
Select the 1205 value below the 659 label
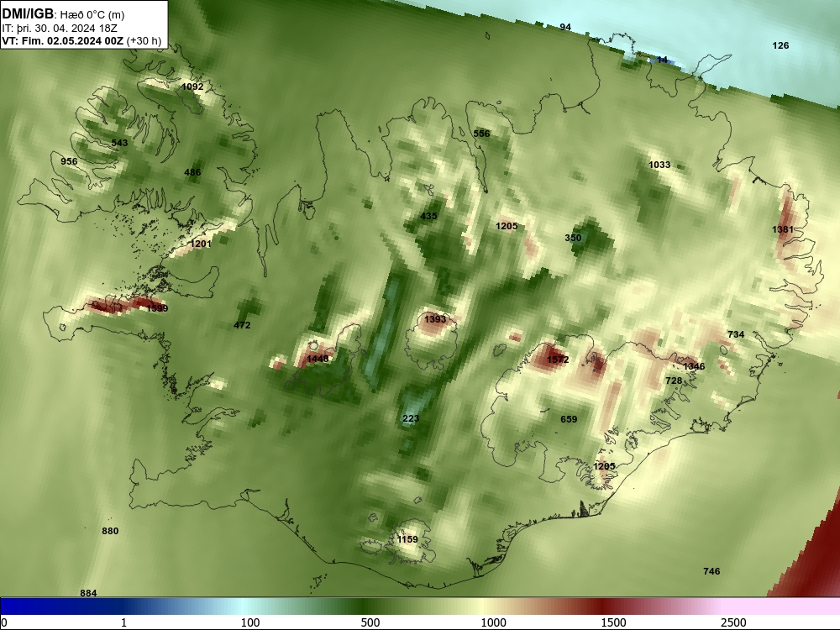coord(604,466)
